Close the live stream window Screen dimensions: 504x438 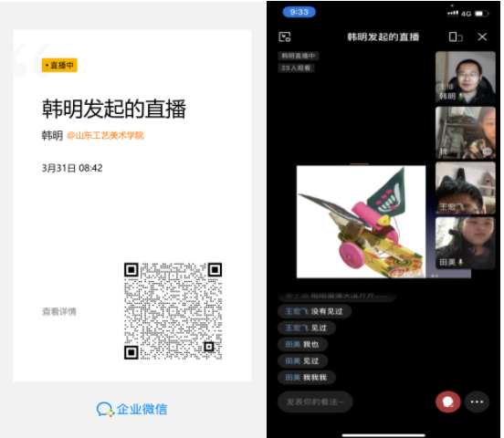(x=482, y=36)
